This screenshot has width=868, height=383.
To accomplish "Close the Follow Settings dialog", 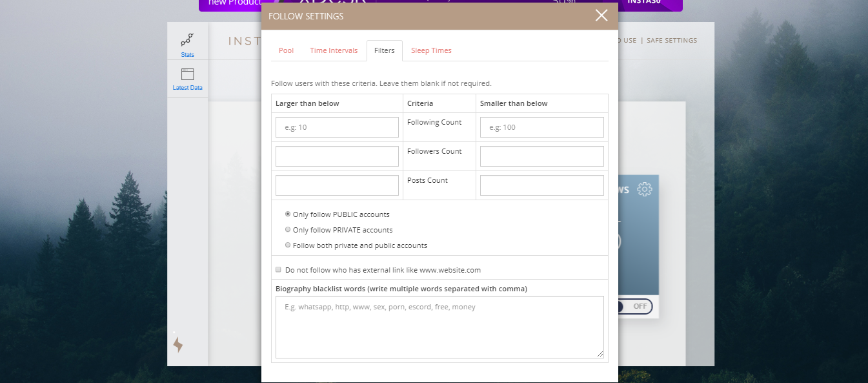I will 601,16.
